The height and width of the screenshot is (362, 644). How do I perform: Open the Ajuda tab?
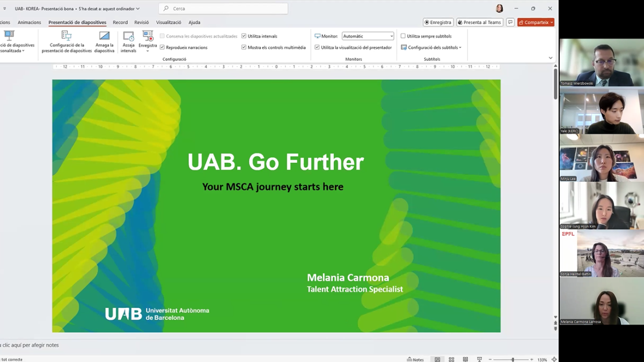194,23
